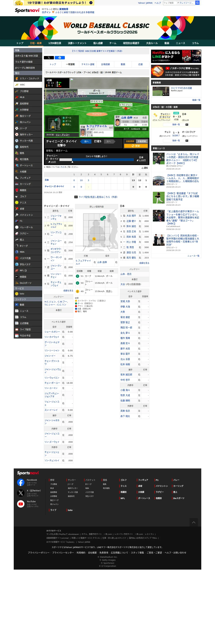
Task: Open フィギュア sidebar item
Action: 28,178
